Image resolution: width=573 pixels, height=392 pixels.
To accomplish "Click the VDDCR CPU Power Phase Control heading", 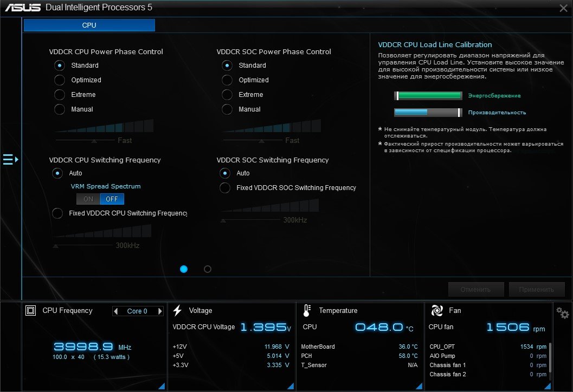I will pos(106,52).
